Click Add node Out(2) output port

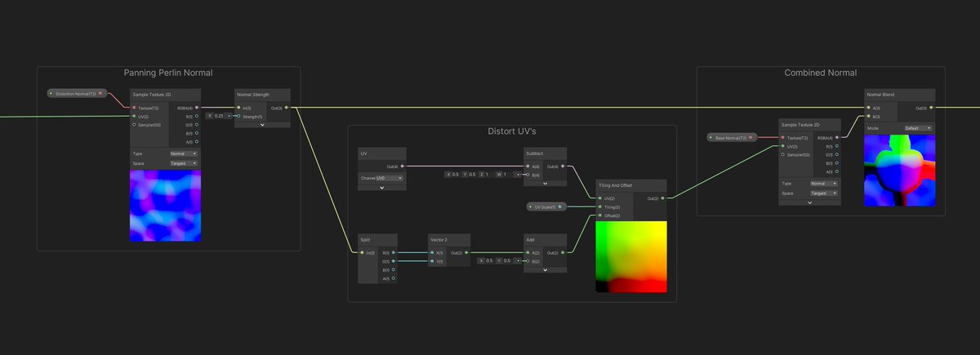tap(562, 253)
